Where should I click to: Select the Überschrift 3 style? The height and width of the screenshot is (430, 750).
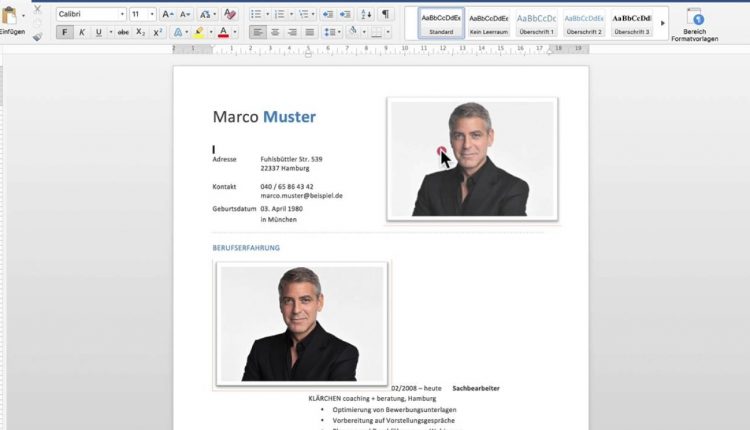click(x=631, y=23)
